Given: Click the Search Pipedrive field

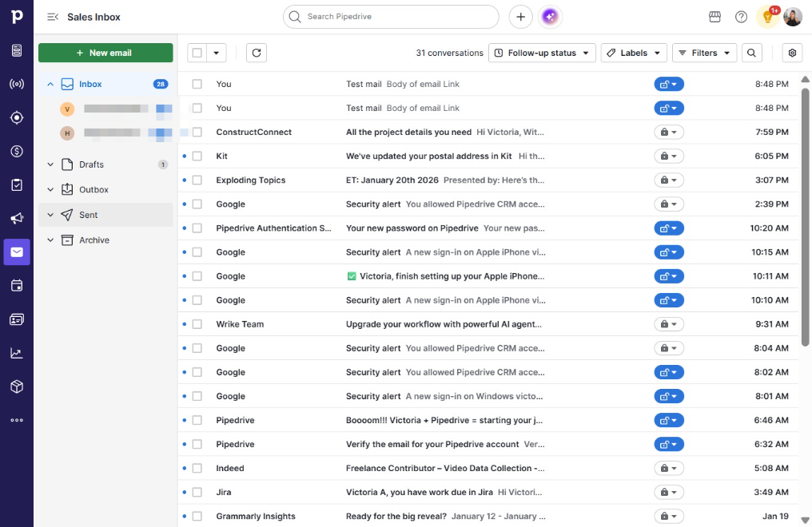Looking at the screenshot, I should coord(391,17).
